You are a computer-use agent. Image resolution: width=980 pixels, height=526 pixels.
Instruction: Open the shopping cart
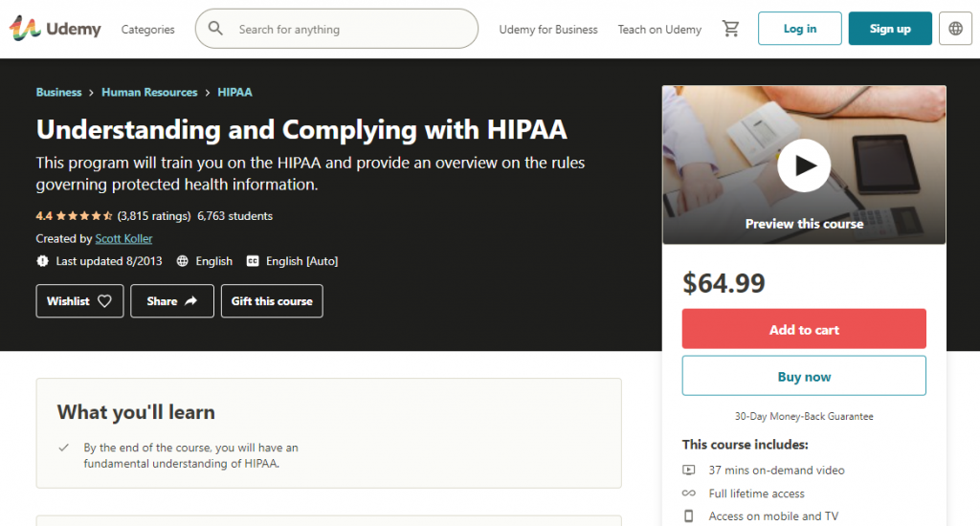tap(731, 29)
